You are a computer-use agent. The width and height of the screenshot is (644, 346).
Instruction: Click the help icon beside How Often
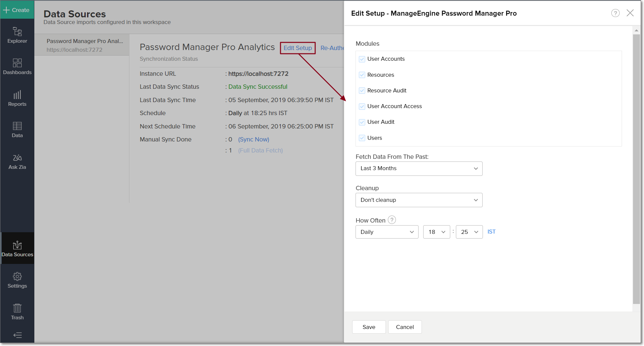coord(392,220)
